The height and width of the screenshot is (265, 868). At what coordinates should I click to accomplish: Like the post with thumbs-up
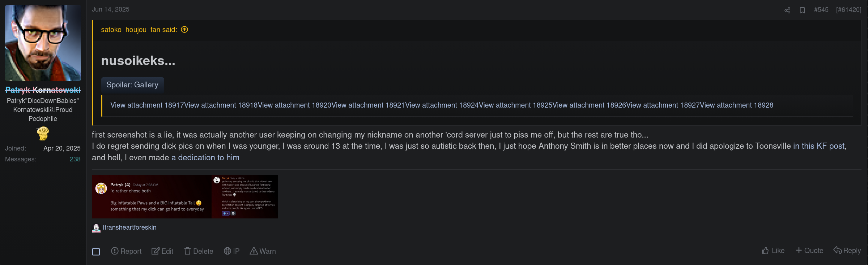[x=773, y=251]
